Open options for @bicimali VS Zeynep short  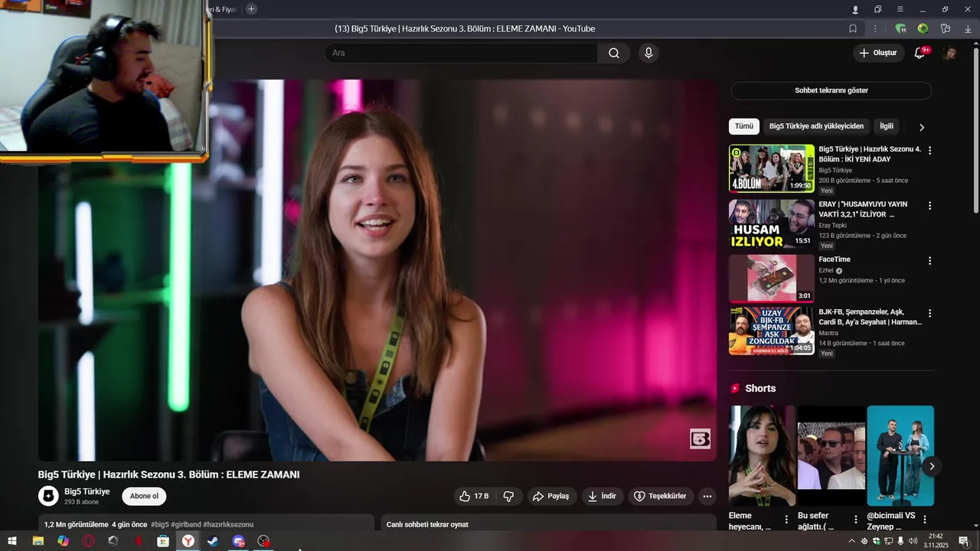pos(925,520)
